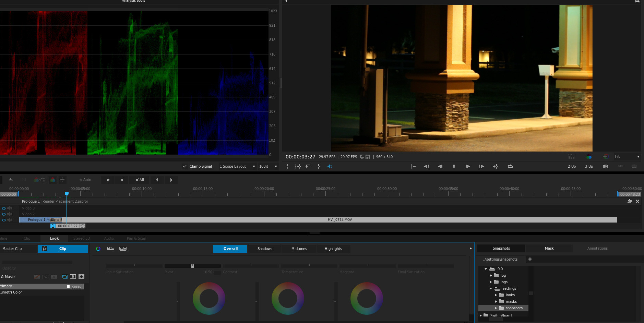Open the Fit zoom dropdown
The height and width of the screenshot is (323, 644).
627,156
